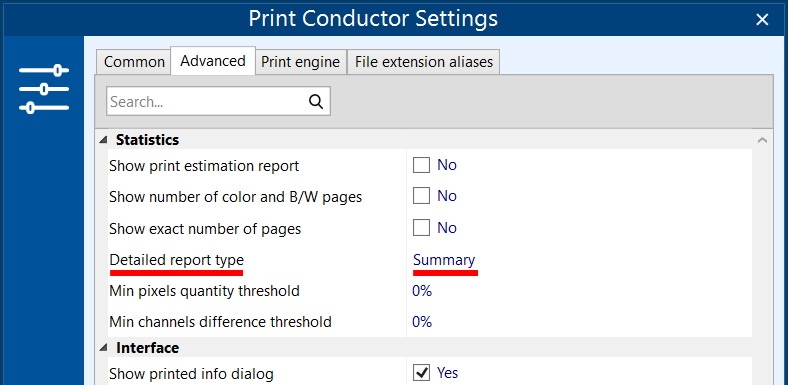Select Show print estimation report label
788x385 pixels.
point(204,165)
